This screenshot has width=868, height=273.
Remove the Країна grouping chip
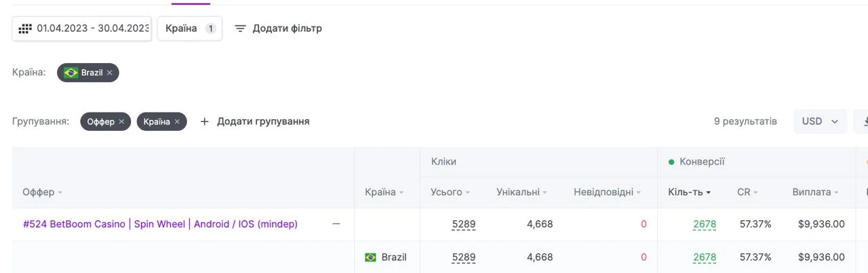click(x=177, y=121)
